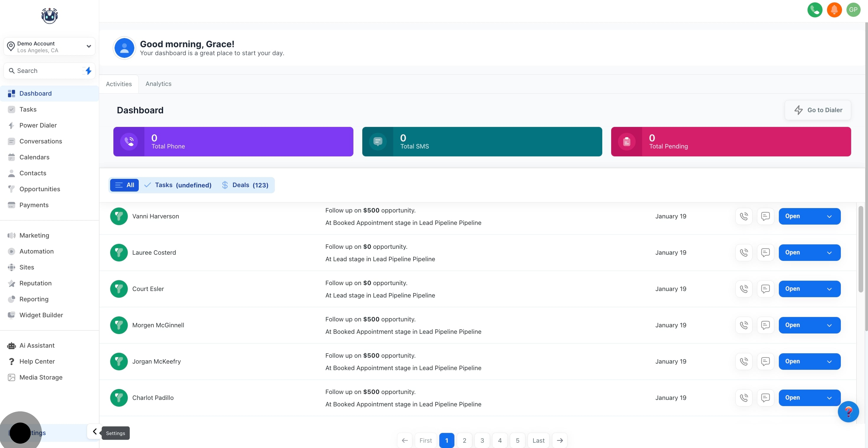Call Vanni Harverson via phone icon
This screenshot has height=448, width=868.
point(744,216)
